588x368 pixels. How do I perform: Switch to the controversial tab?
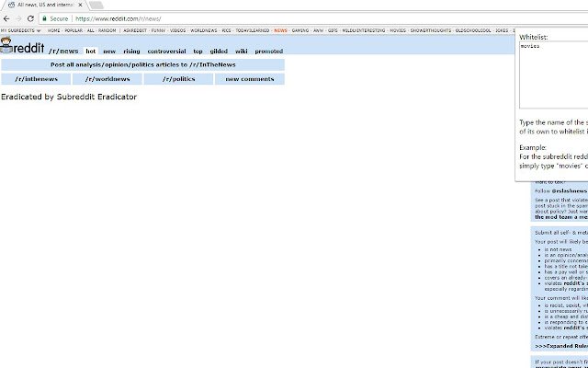pyautogui.click(x=166, y=52)
